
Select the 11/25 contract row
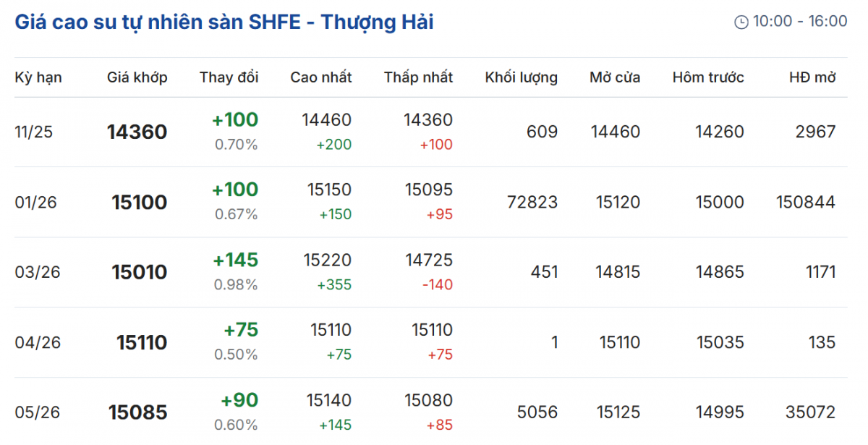[x=34, y=132]
